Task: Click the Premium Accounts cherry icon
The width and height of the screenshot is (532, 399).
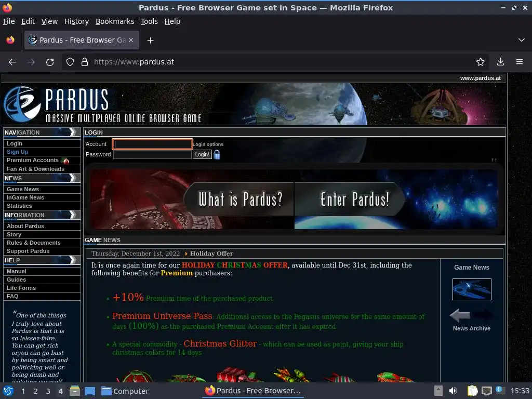Action: 65,161
